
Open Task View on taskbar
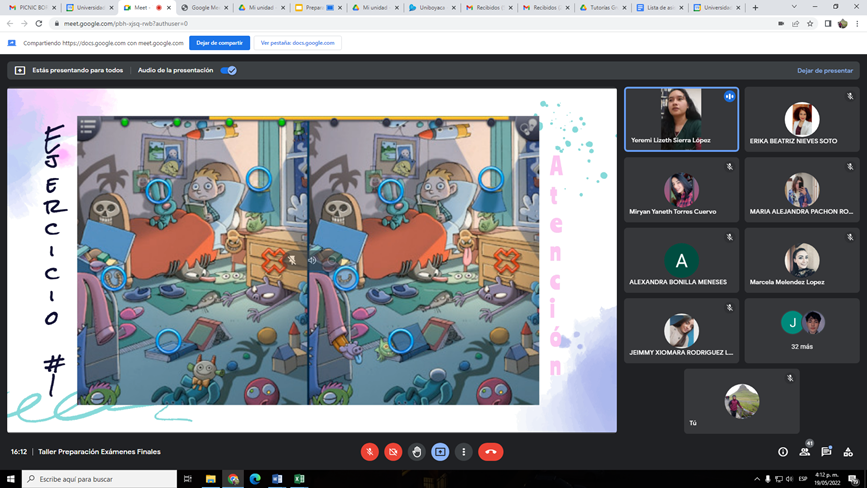point(187,479)
